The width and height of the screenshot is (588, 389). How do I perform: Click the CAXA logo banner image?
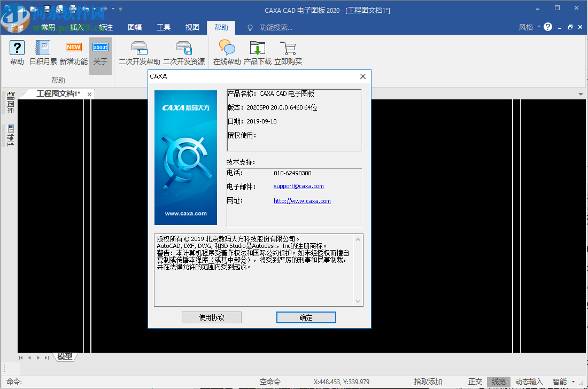coord(185,158)
